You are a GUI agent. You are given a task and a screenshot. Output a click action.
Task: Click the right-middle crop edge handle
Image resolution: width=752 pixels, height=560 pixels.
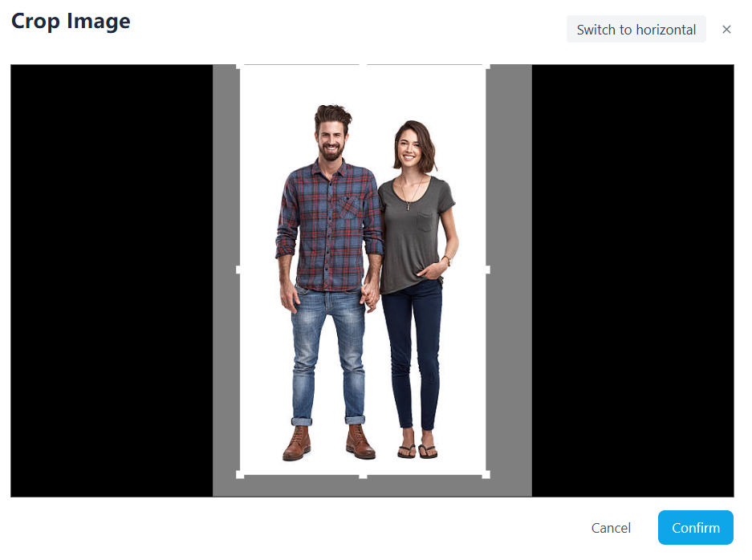tap(486, 270)
